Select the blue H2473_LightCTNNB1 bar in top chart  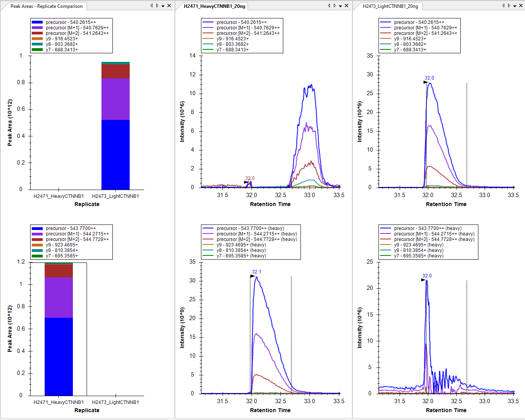click(115, 154)
